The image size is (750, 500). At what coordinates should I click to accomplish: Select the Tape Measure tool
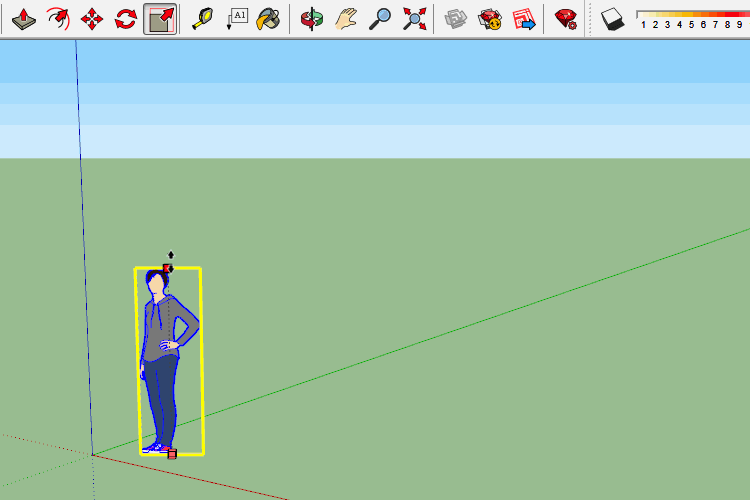[x=203, y=18]
